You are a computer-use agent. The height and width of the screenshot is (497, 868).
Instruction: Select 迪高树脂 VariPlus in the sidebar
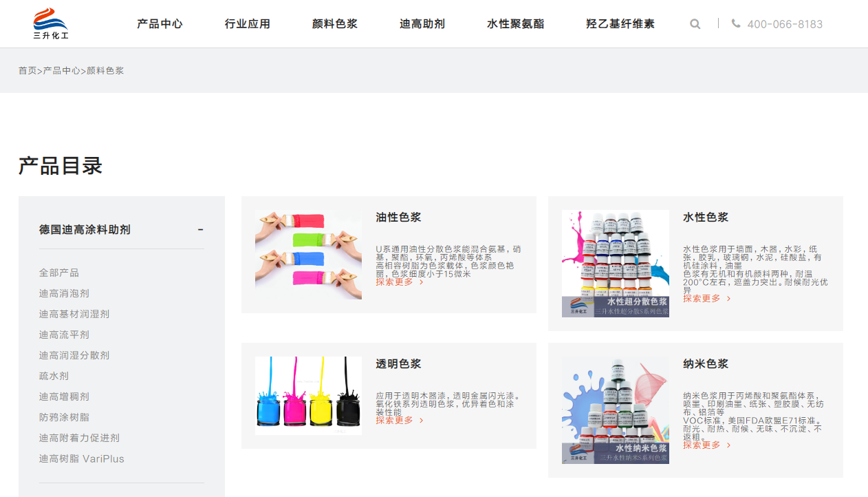[x=82, y=458]
